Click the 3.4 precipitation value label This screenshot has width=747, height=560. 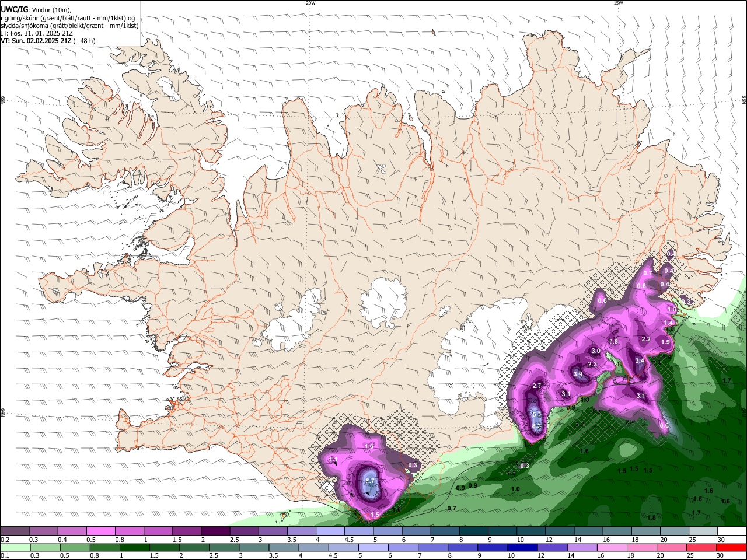tap(640, 361)
